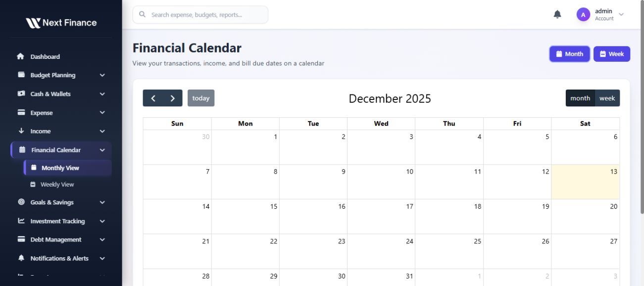Screen dimensions: 644x286
Task: Click the today button
Action: 200,98
